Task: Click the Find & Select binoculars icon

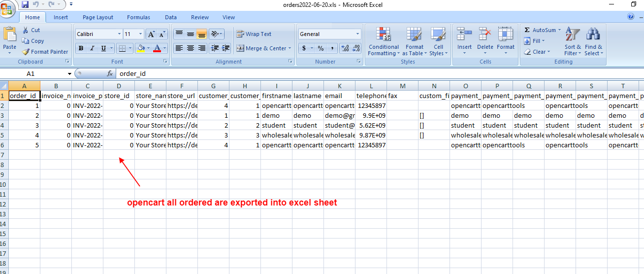Action: click(593, 34)
